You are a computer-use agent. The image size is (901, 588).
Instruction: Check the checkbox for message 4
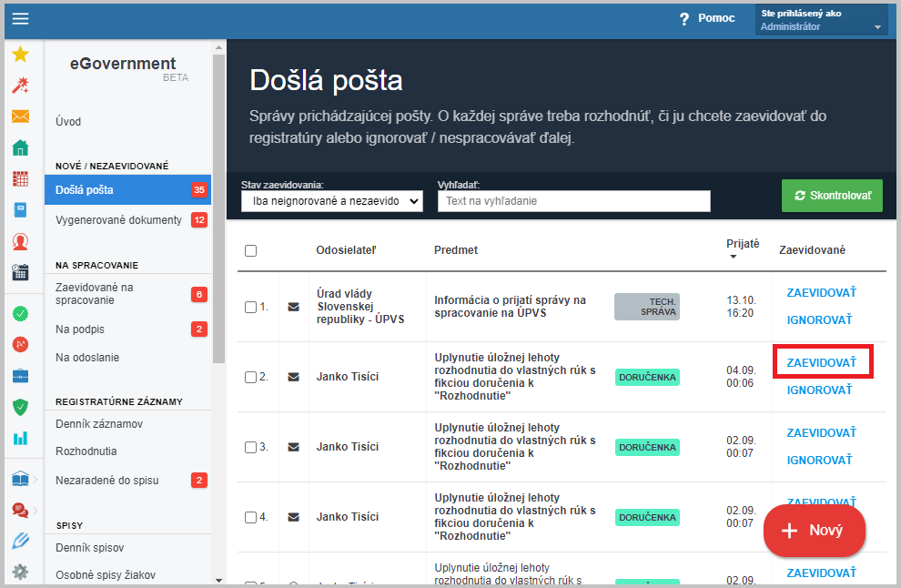pyautogui.click(x=250, y=517)
